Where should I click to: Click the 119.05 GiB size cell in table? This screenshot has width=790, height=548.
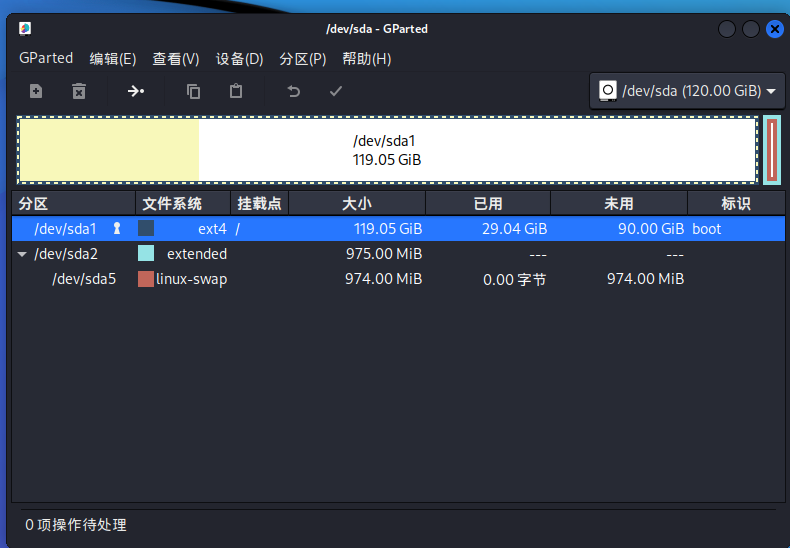(x=388, y=229)
